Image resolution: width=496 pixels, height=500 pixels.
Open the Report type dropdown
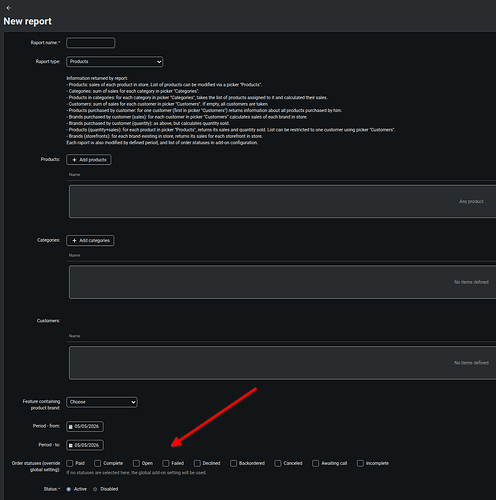115,62
